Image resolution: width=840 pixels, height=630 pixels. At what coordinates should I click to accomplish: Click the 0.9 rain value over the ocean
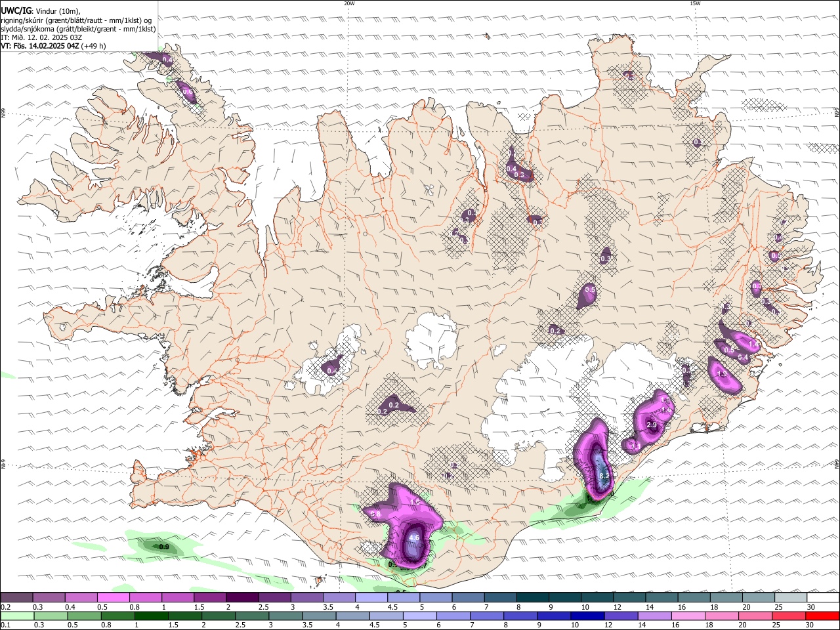pyautogui.click(x=164, y=547)
